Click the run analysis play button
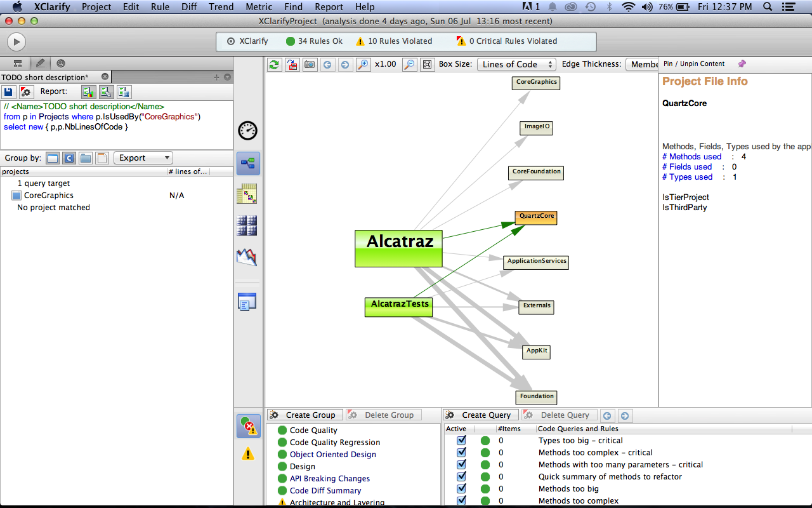Image resolution: width=812 pixels, height=508 pixels. click(x=16, y=42)
